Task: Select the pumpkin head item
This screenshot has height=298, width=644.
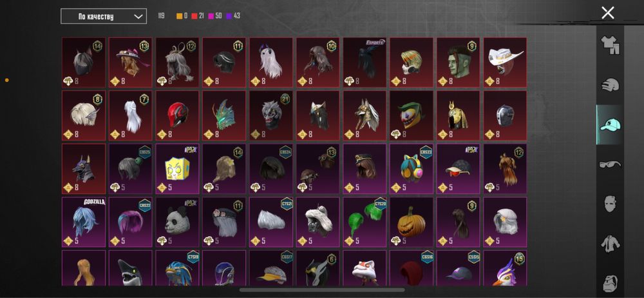Action: [412, 222]
